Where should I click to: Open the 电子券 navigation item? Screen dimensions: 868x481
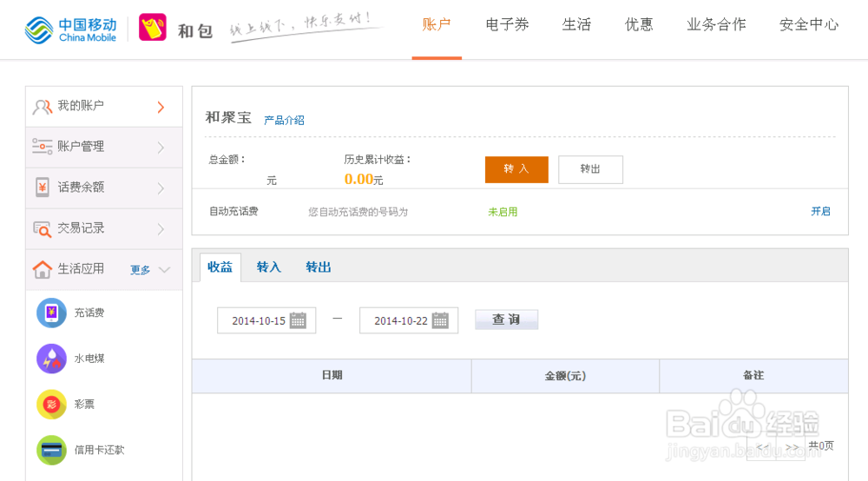[507, 24]
